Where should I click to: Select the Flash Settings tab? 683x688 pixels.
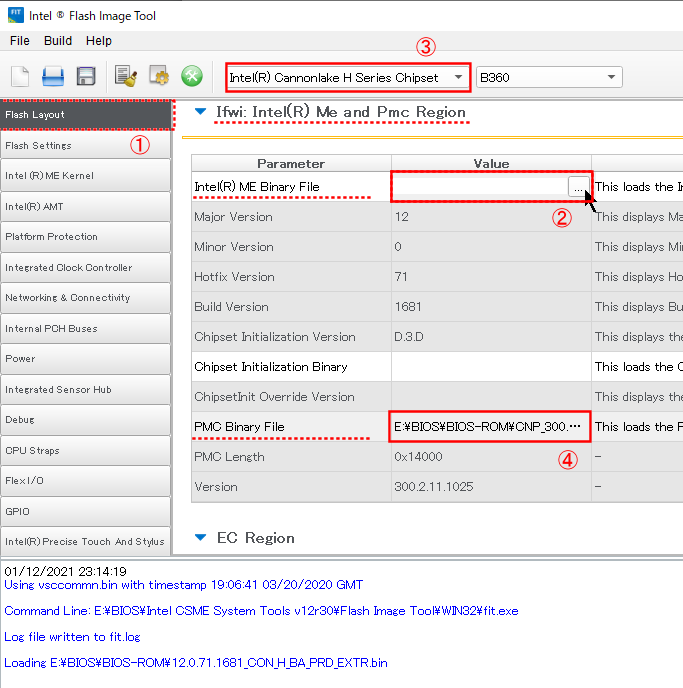(85, 145)
